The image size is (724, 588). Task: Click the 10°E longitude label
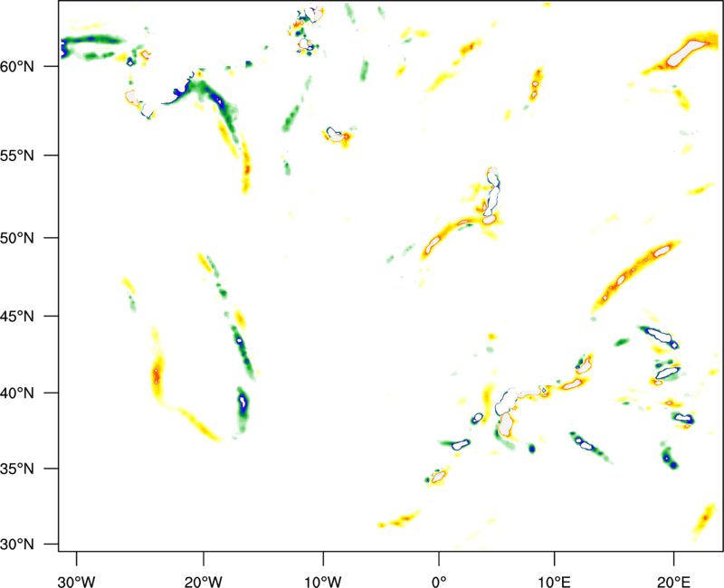coord(554,582)
